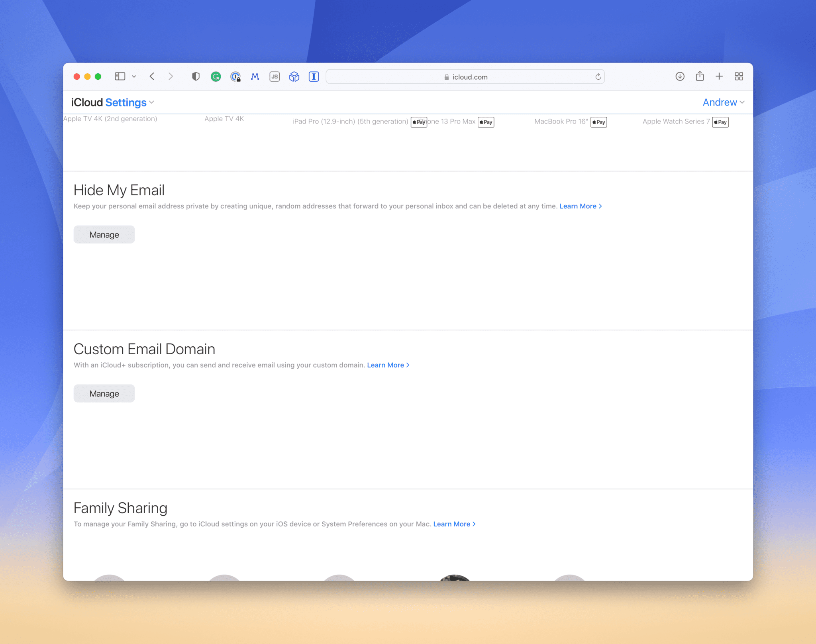
Task: Open the 1Password extension with lock badge
Action: point(235,77)
